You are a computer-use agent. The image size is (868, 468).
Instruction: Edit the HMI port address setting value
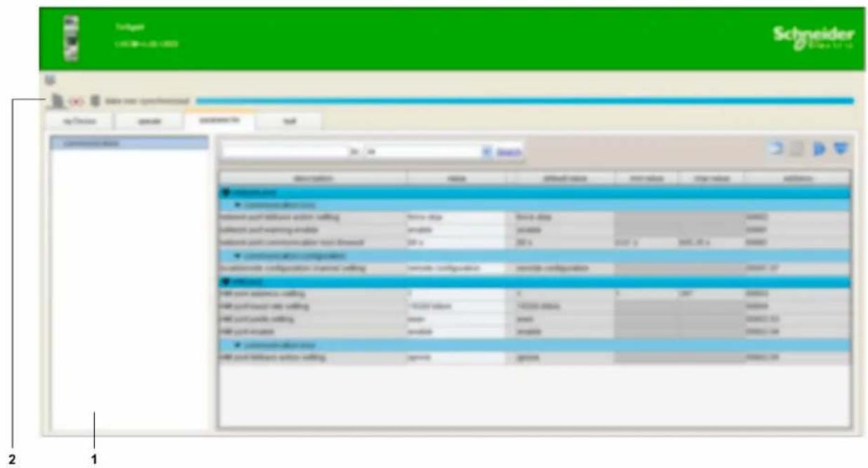coord(456,293)
